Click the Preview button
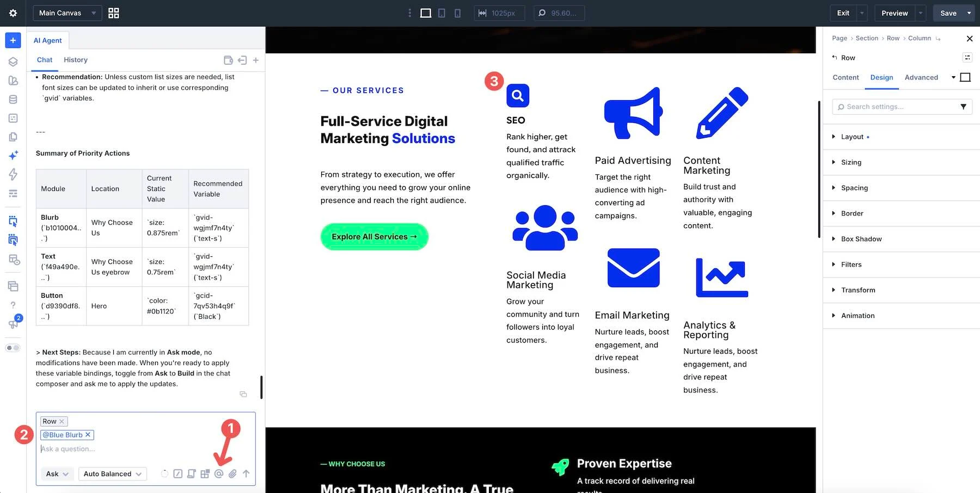 coord(895,13)
